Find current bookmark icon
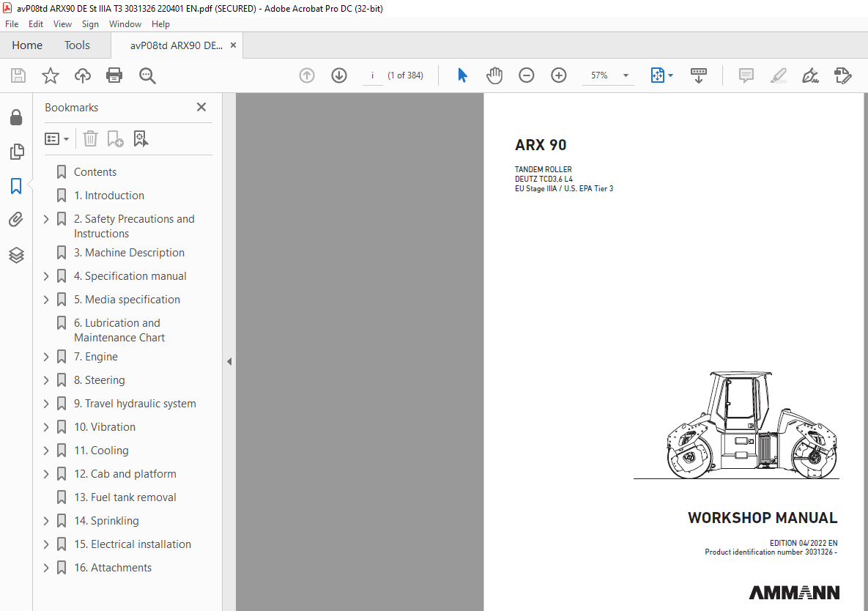This screenshot has width=868, height=611. [141, 138]
